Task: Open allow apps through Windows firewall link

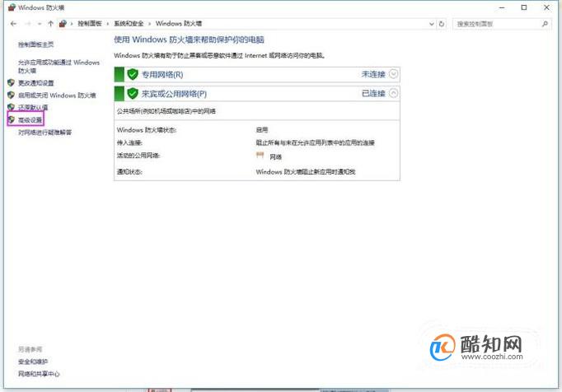Action: 59,66
